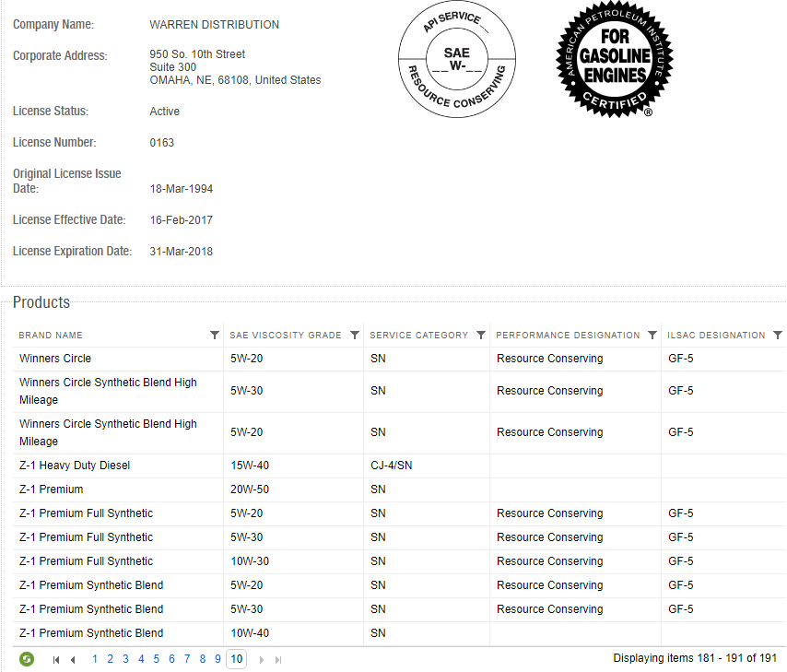Screen dimensions: 787x672
Task: Click the Displaying items 181 - 191 text
Action: (x=695, y=658)
